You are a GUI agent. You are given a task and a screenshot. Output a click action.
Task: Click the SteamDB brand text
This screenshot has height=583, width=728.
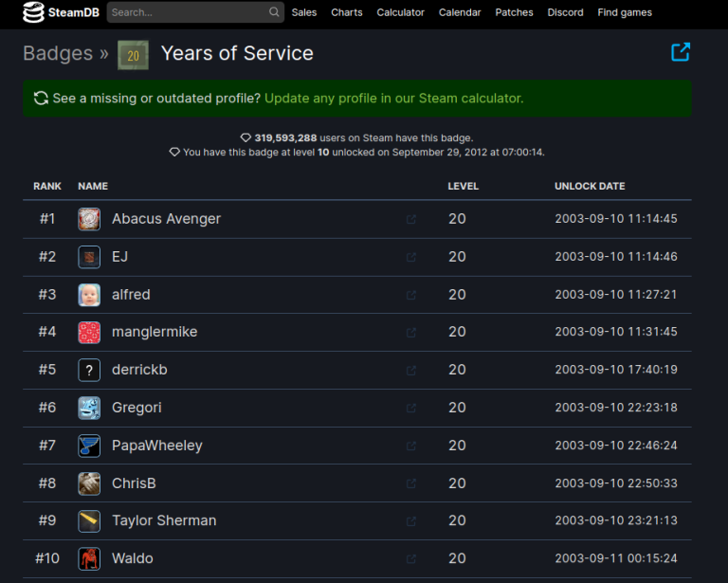click(x=74, y=12)
